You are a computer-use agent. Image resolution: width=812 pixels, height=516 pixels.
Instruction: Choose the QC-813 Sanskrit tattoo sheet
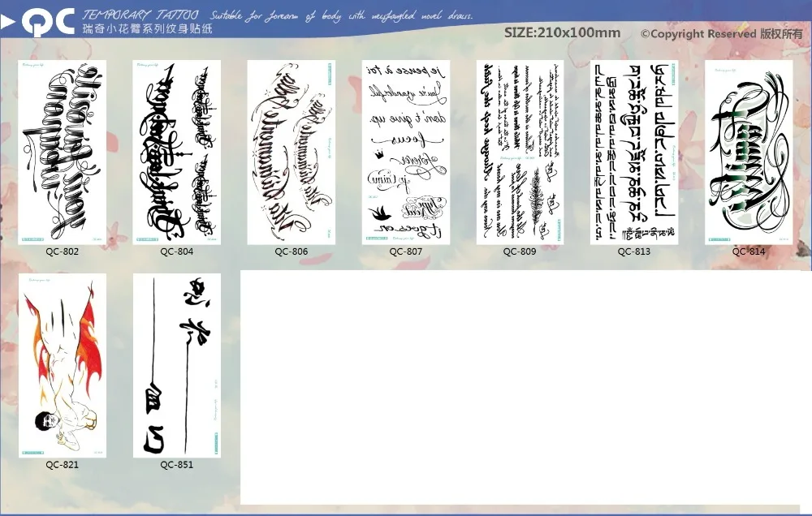point(634,153)
